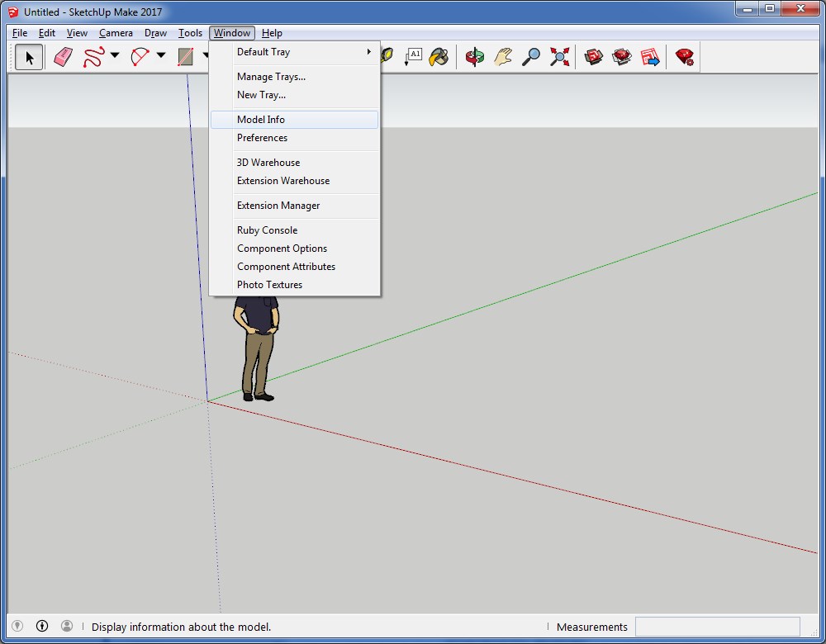Pick the Arc drawing tool
The width and height of the screenshot is (826, 644).
coord(140,57)
